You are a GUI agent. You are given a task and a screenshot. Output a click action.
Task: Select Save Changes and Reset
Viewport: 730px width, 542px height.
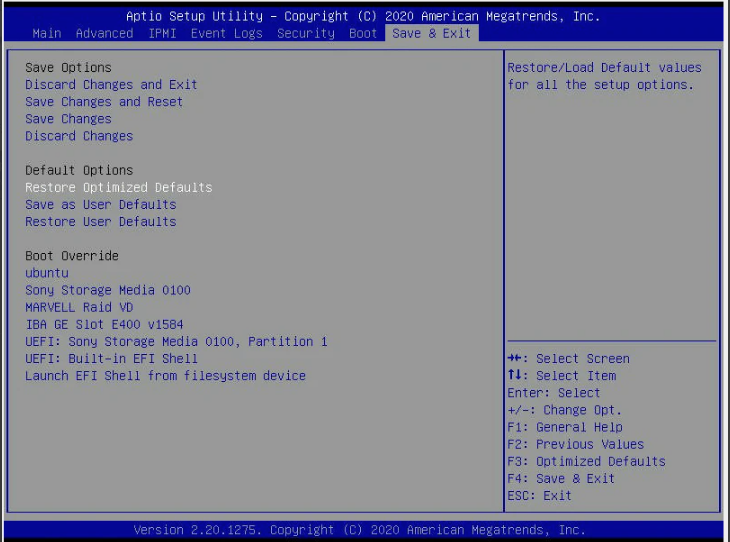pos(104,102)
